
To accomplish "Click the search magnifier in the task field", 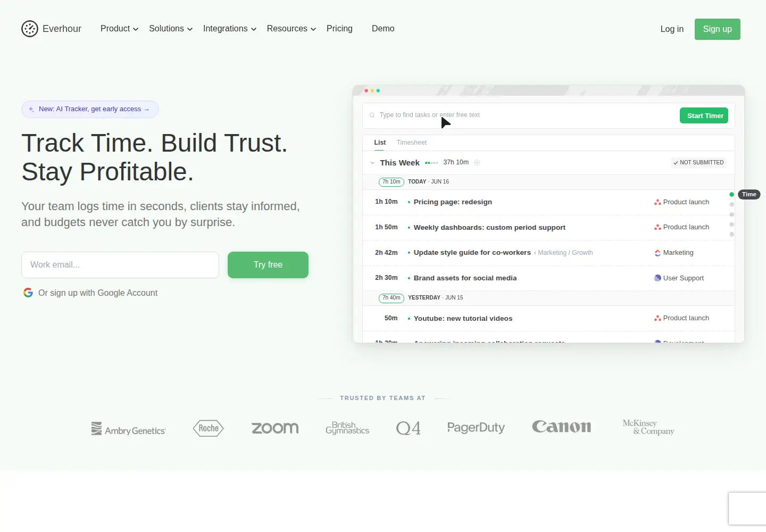I will (x=372, y=115).
